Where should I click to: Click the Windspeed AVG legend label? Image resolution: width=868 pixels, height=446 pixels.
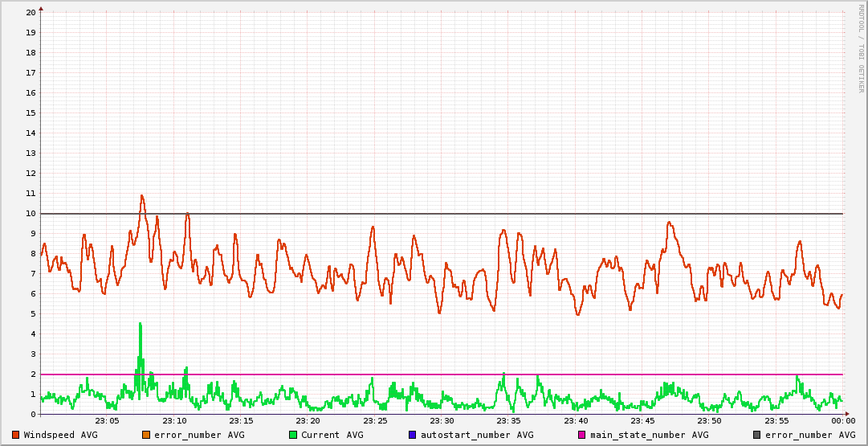tap(60, 435)
